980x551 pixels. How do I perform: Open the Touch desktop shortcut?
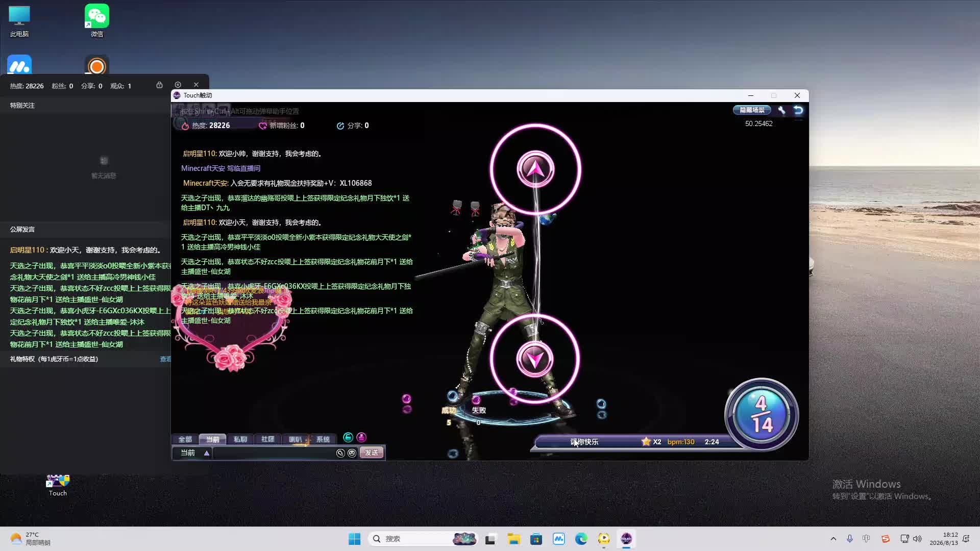click(x=58, y=486)
